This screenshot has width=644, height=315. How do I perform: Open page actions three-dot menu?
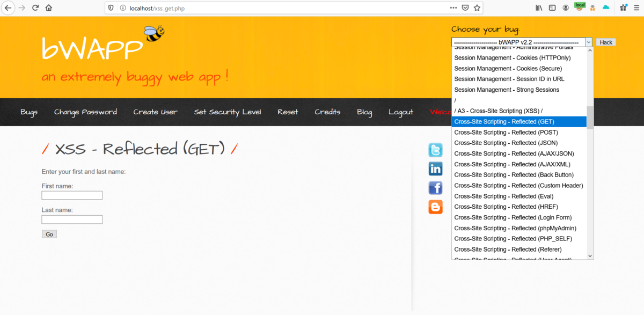(x=453, y=8)
